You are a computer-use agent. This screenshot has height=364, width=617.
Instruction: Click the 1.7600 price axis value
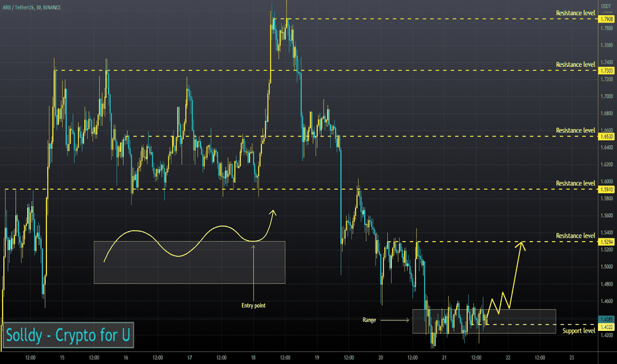pos(607,45)
